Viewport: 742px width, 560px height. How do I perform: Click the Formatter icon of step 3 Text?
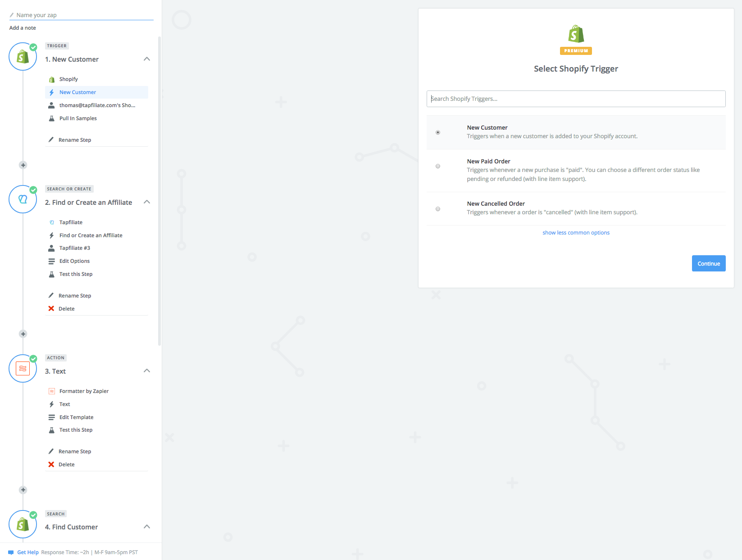[23, 369]
